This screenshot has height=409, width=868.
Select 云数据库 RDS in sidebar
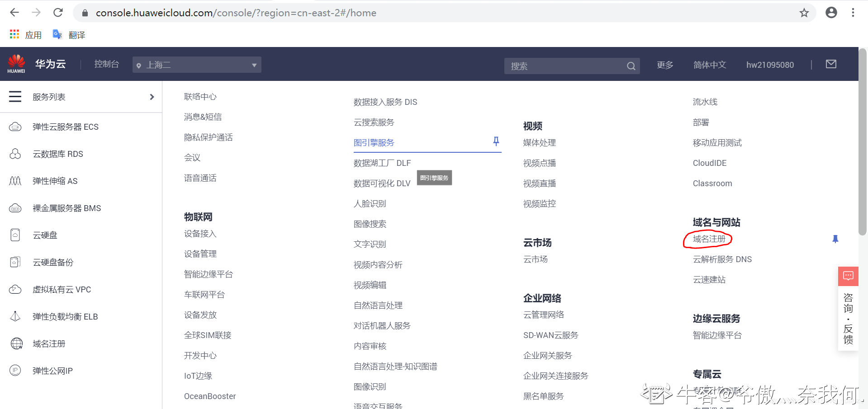(x=58, y=154)
